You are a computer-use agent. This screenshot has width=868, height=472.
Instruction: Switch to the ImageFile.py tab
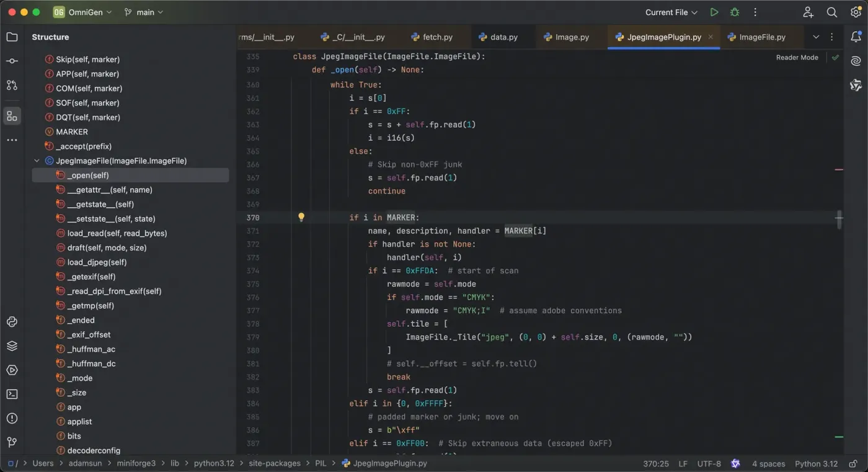pos(756,37)
